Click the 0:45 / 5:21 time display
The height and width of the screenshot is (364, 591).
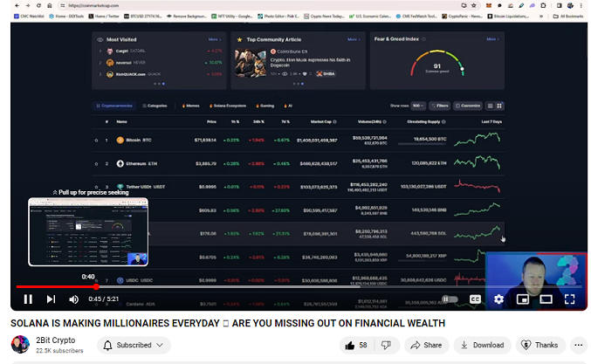click(x=104, y=299)
